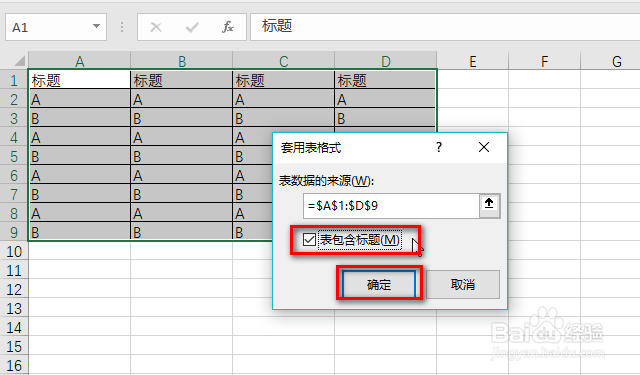The width and height of the screenshot is (640, 375).
Task: Select row 2 header
Action: 14,99
